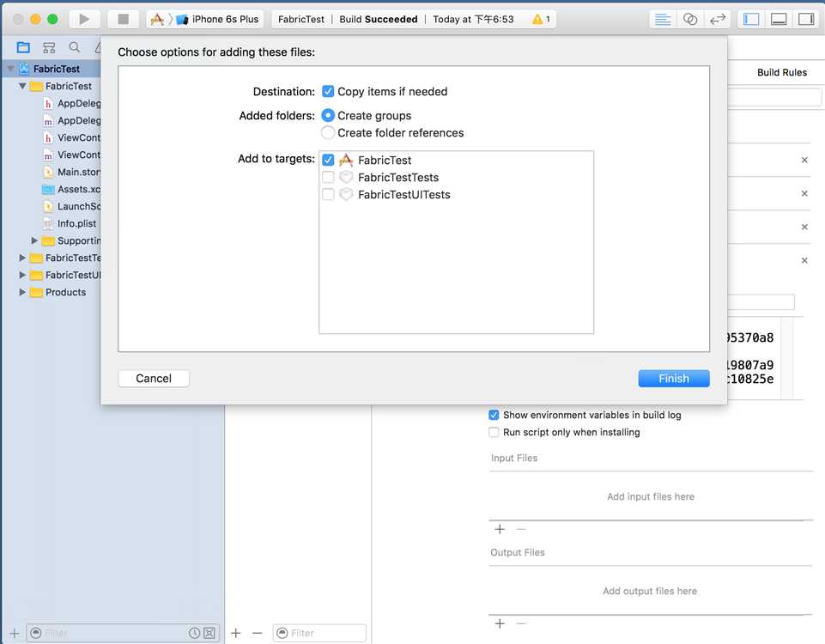
Task: Open the find navigator magnifier
Action: click(x=75, y=47)
